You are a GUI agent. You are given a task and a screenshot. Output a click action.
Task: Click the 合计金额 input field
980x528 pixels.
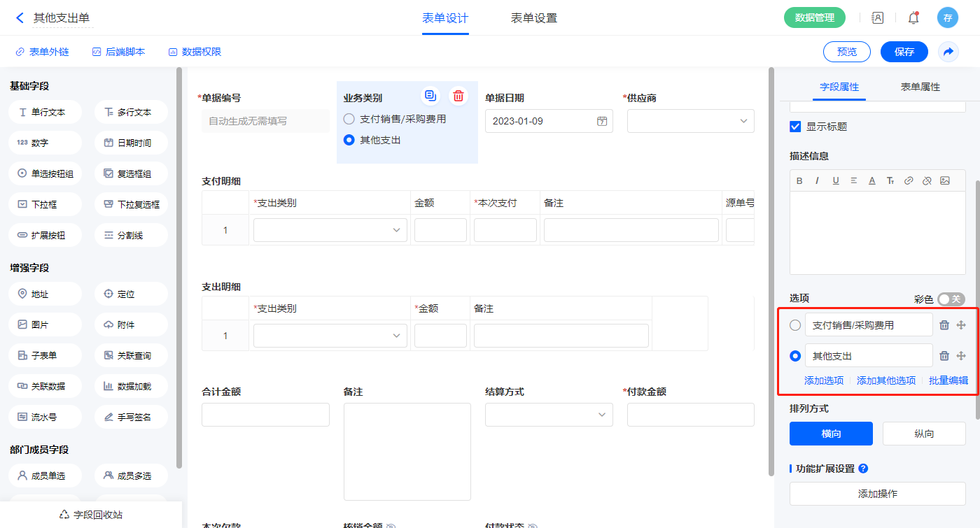[x=265, y=415]
